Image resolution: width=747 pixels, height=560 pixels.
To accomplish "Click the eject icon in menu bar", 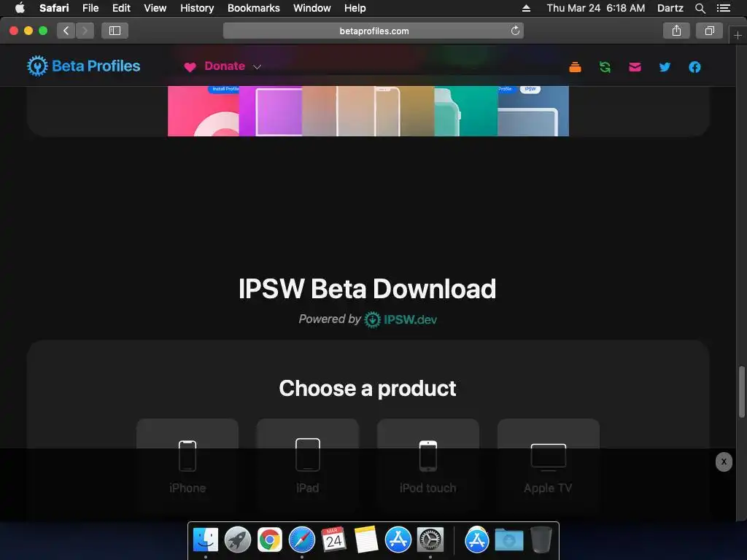I will pos(526,8).
